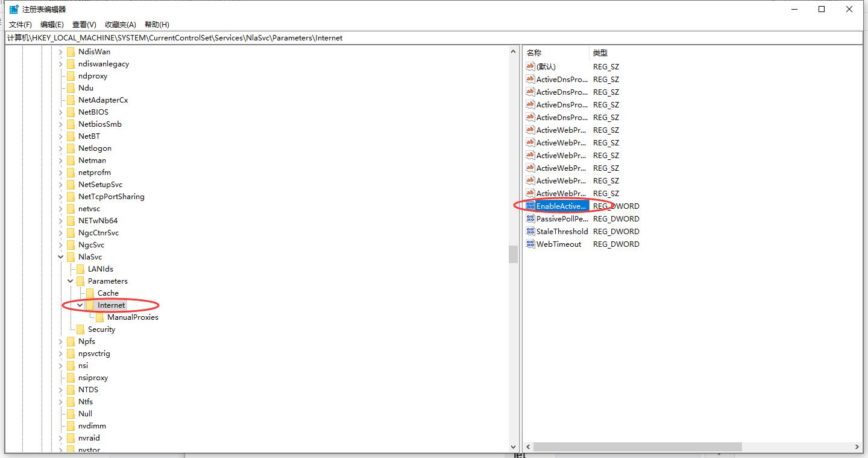Select the Netman folder icon
Image resolution: width=868 pixels, height=458 pixels.
click(71, 161)
